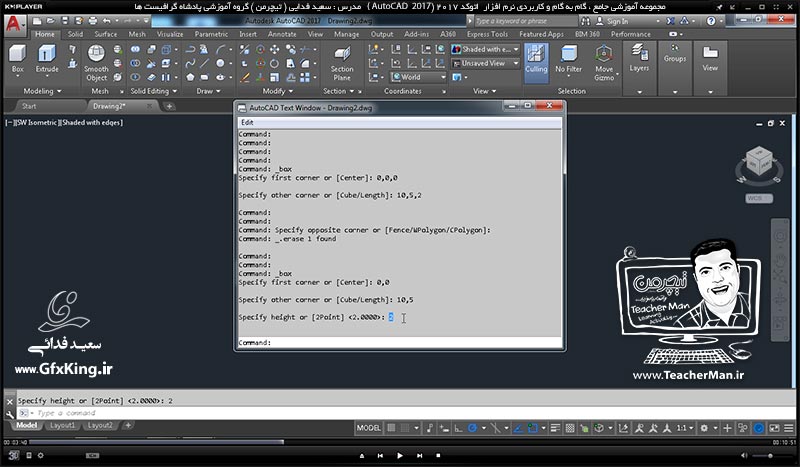The width and height of the screenshot is (800, 467).
Task: Open the Annotate ribbon tab
Action: (x=282, y=34)
